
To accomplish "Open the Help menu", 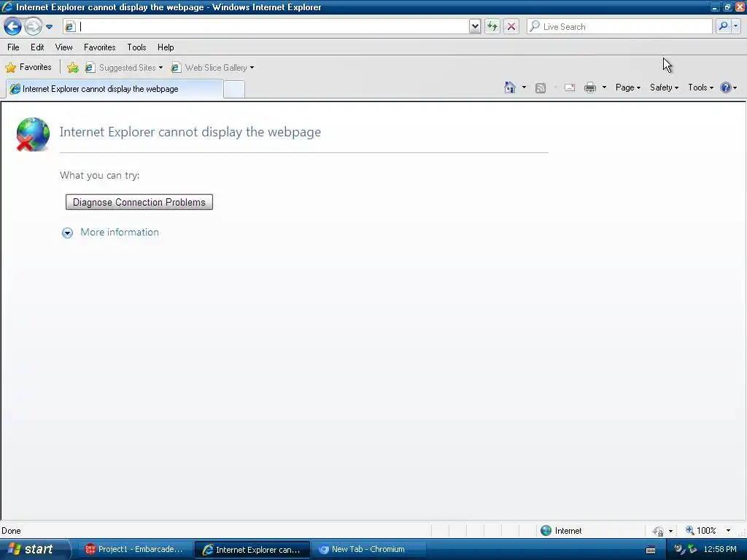I will tap(166, 47).
